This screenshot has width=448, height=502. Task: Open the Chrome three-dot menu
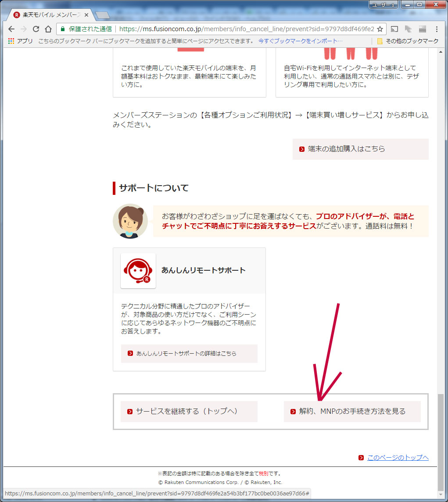tap(436, 29)
